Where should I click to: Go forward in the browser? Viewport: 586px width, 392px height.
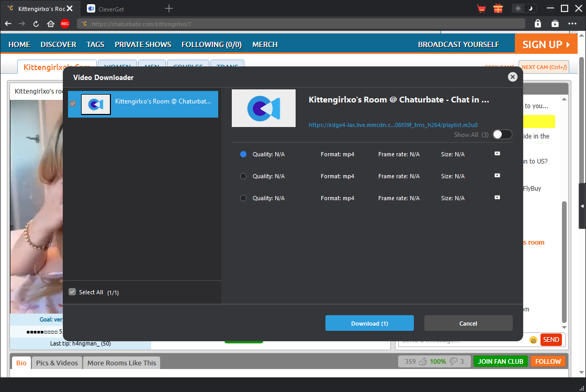coord(21,24)
